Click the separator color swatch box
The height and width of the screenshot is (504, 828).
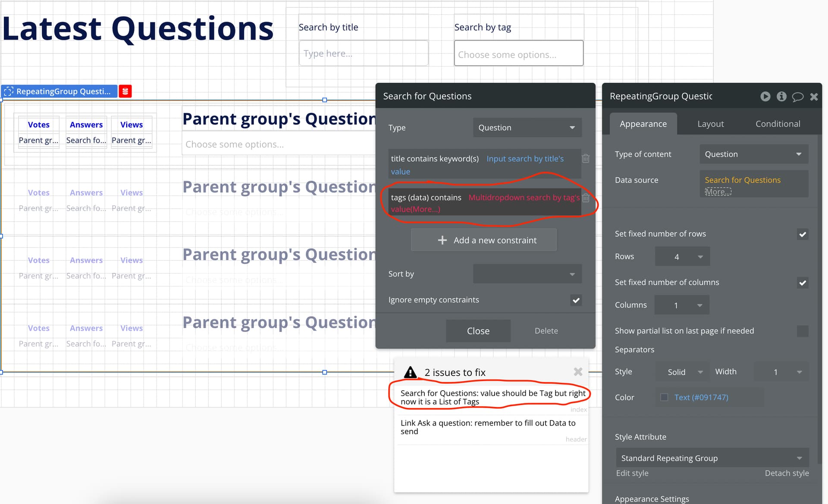pos(664,397)
